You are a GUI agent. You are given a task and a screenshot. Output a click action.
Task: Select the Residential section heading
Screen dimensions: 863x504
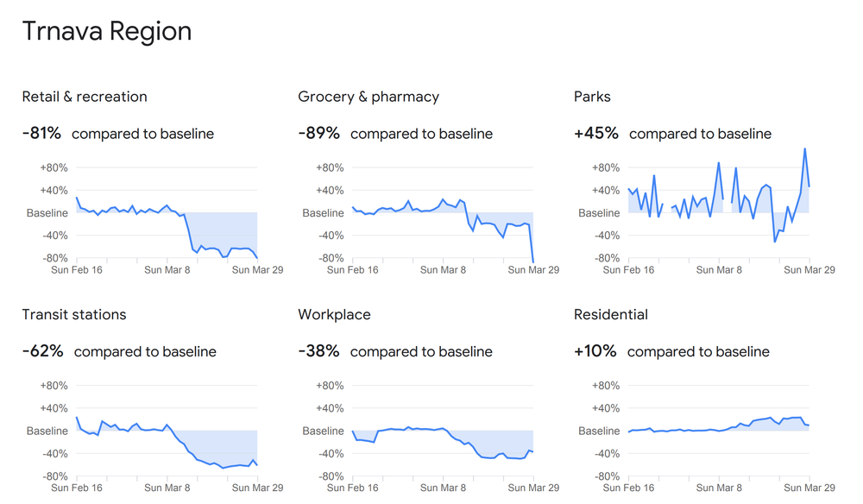click(611, 315)
